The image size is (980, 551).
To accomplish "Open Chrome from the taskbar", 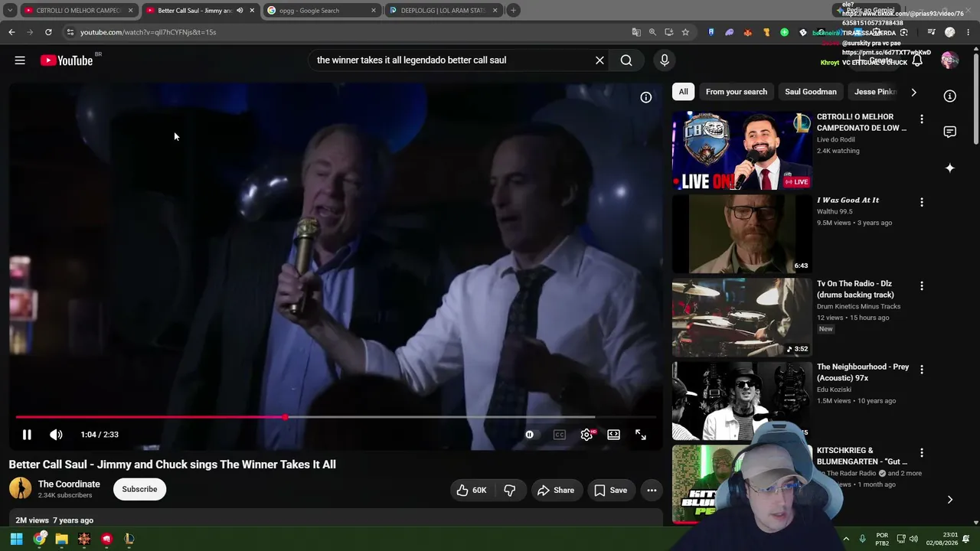I will tap(39, 539).
